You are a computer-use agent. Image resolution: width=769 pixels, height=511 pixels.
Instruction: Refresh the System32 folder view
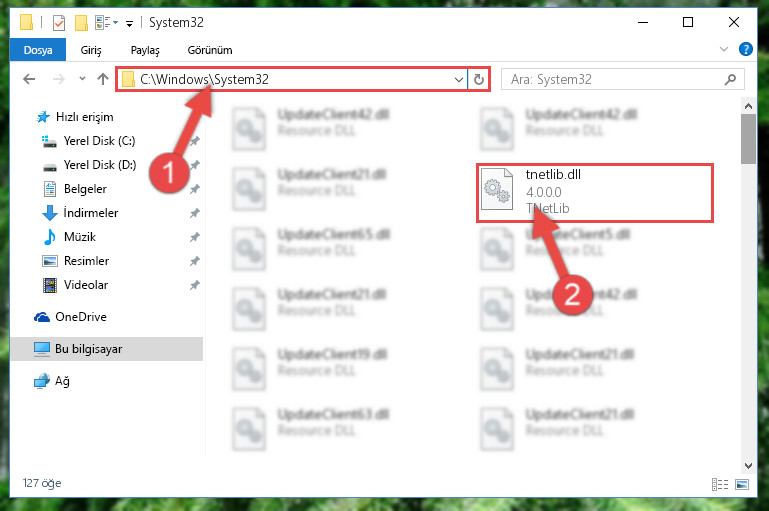[479, 79]
